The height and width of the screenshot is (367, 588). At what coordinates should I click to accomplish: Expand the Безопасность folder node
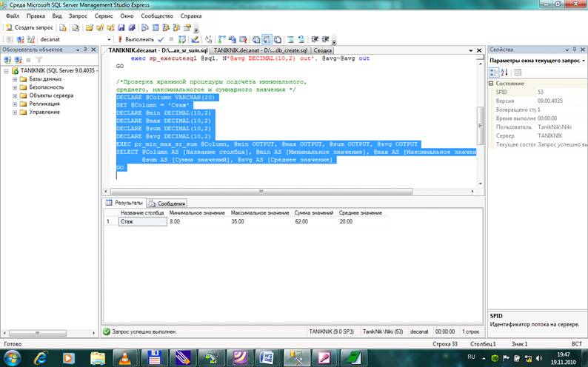[x=14, y=87]
